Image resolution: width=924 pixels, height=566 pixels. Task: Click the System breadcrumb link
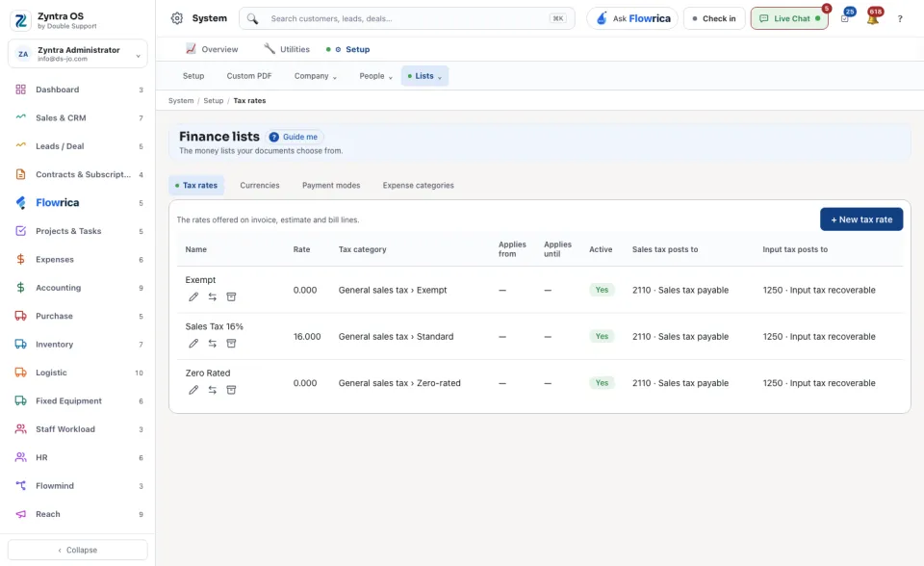pyautogui.click(x=181, y=101)
